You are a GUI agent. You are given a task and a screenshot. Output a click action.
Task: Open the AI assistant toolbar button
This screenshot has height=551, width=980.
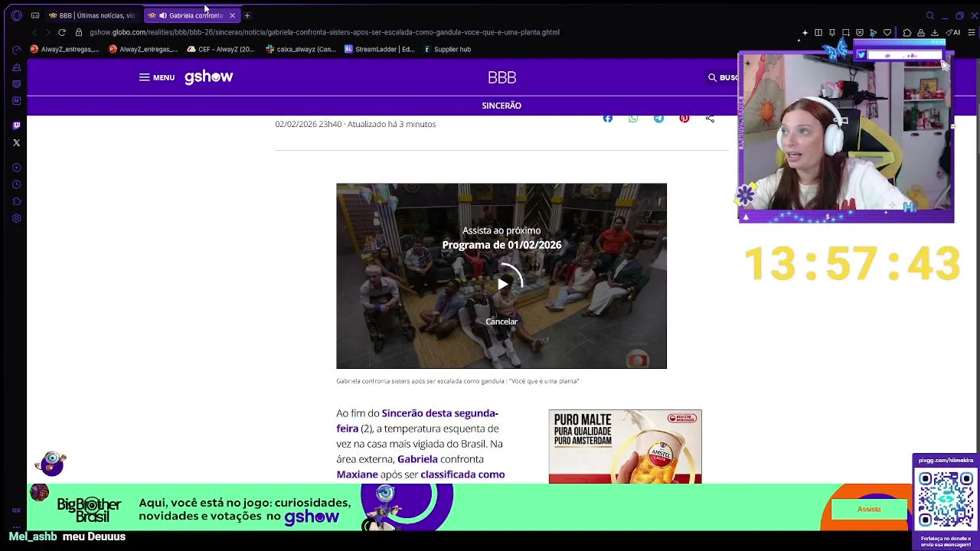(953, 32)
